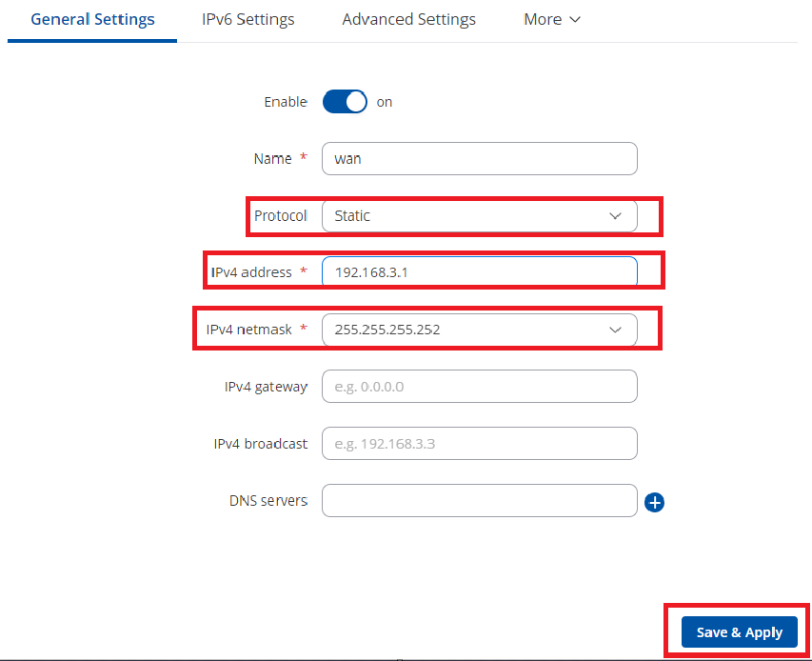Click the DNS servers input field
812x661 pixels.
point(479,500)
